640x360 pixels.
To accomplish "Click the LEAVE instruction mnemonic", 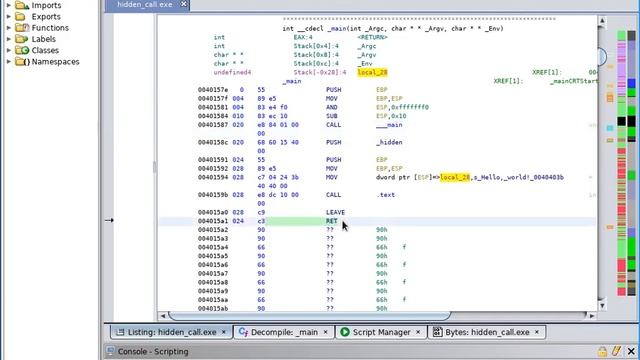I will point(335,212).
